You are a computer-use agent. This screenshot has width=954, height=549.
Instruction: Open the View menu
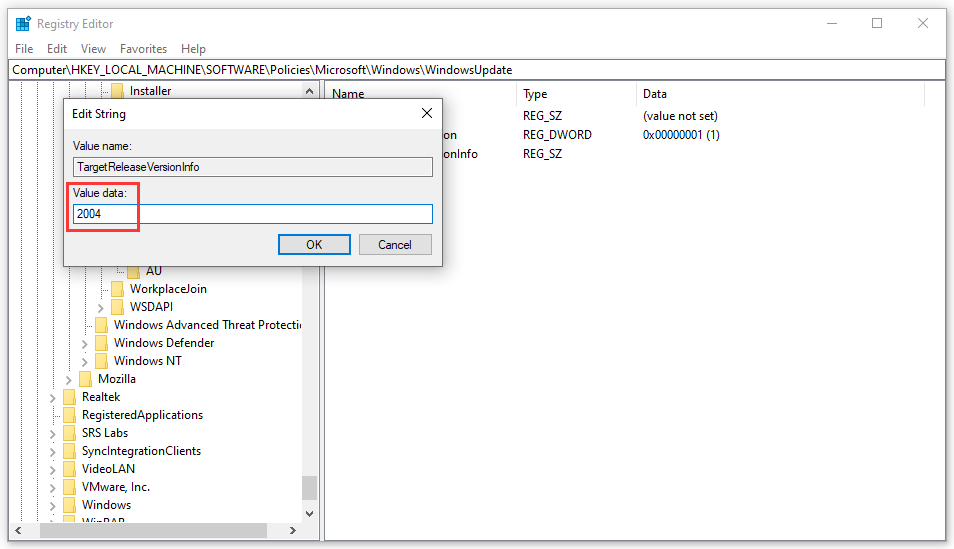[93, 49]
